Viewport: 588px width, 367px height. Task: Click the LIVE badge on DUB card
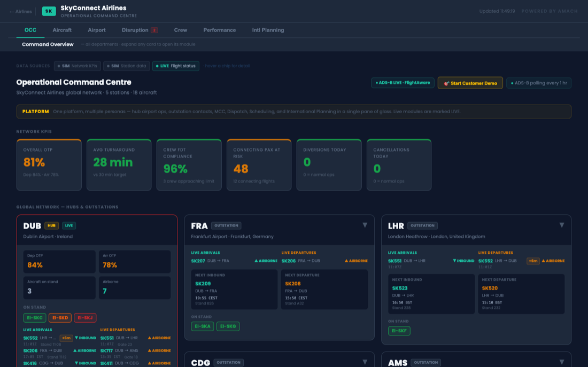[69, 225]
